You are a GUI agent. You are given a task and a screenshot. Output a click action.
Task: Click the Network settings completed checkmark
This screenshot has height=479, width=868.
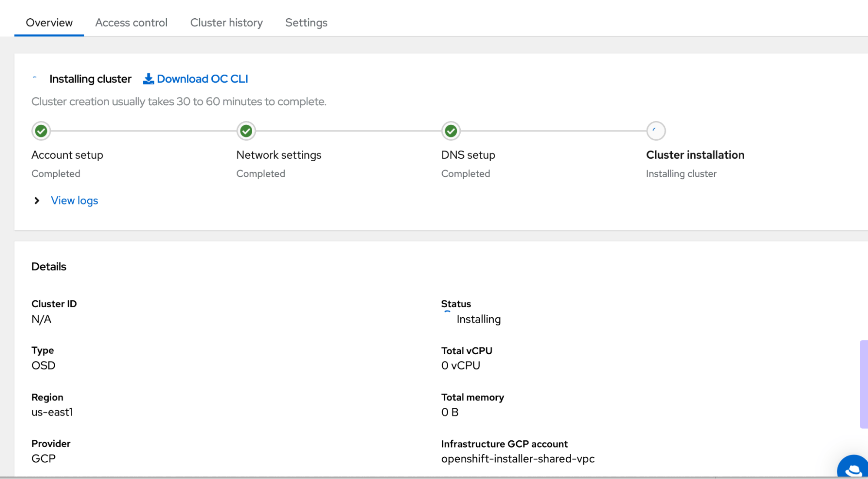click(x=246, y=131)
